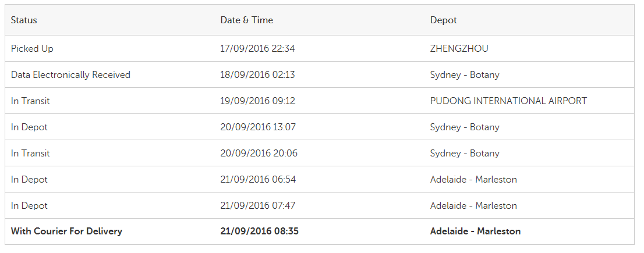
Task: Click the Date & Time column header
Action: click(246, 20)
